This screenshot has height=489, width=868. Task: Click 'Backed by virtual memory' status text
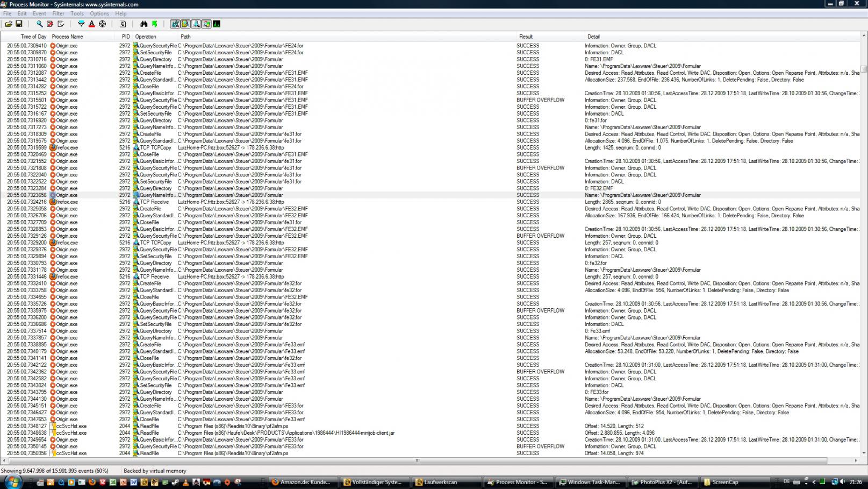point(155,471)
